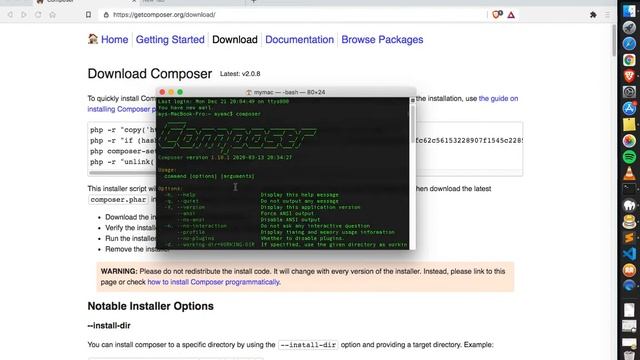
Task: Launch VLC cone icon in dock
Action: tap(629, 173)
